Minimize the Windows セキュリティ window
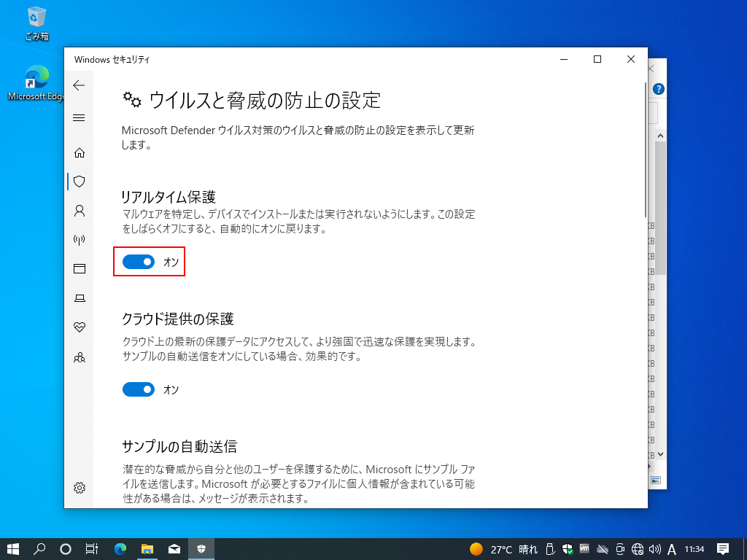The image size is (747, 560). pos(564,59)
